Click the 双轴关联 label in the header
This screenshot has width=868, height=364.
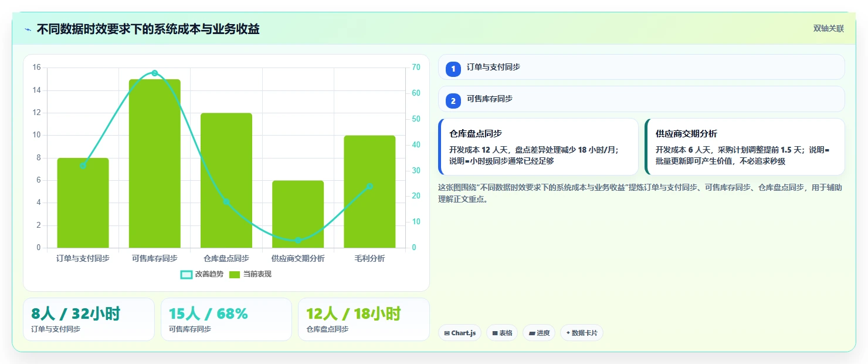coord(828,29)
